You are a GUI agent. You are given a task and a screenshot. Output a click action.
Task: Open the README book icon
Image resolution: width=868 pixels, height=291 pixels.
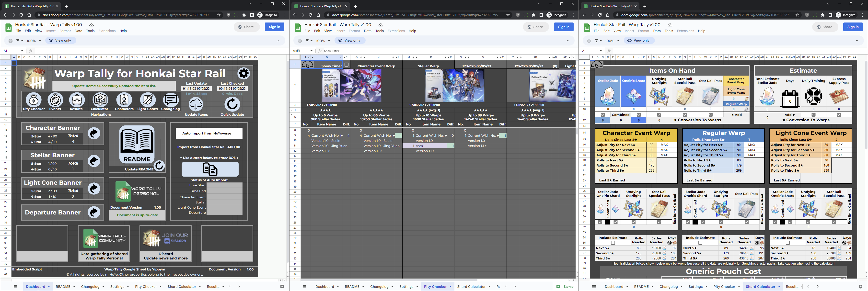(137, 145)
